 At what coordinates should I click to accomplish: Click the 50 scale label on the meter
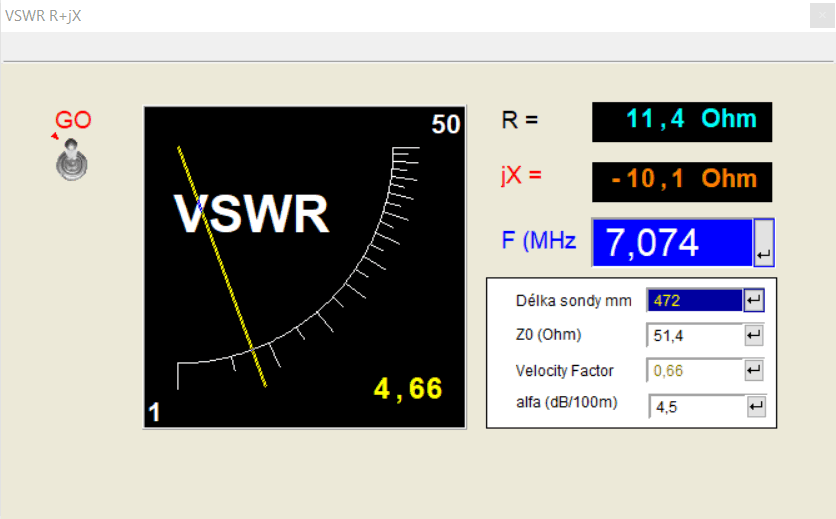[x=445, y=125]
